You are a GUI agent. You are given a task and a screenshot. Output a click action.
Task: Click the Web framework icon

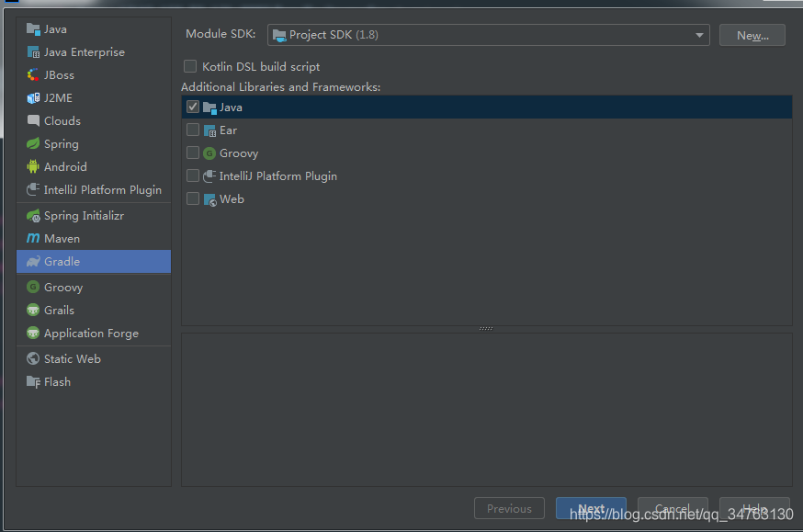click(x=209, y=199)
